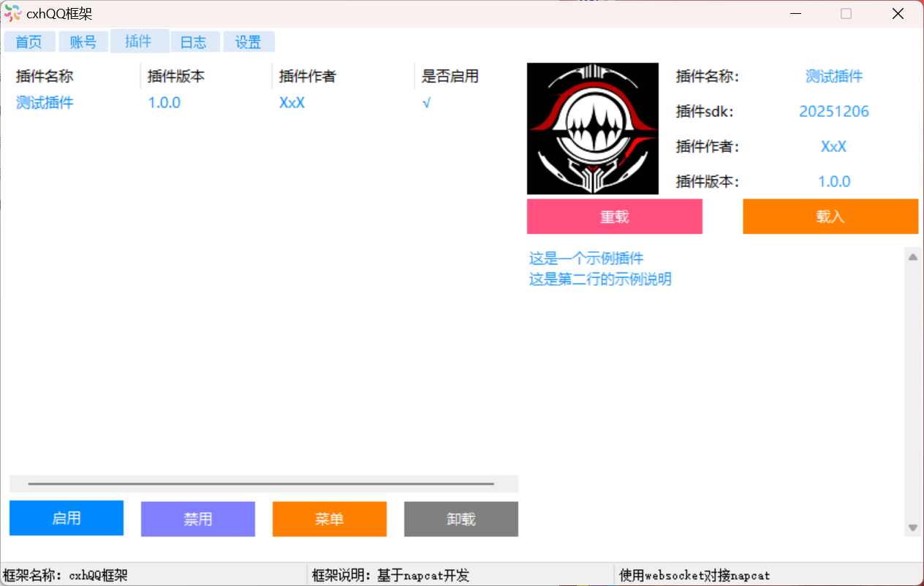Open the orange 菜单 button

[329, 519]
